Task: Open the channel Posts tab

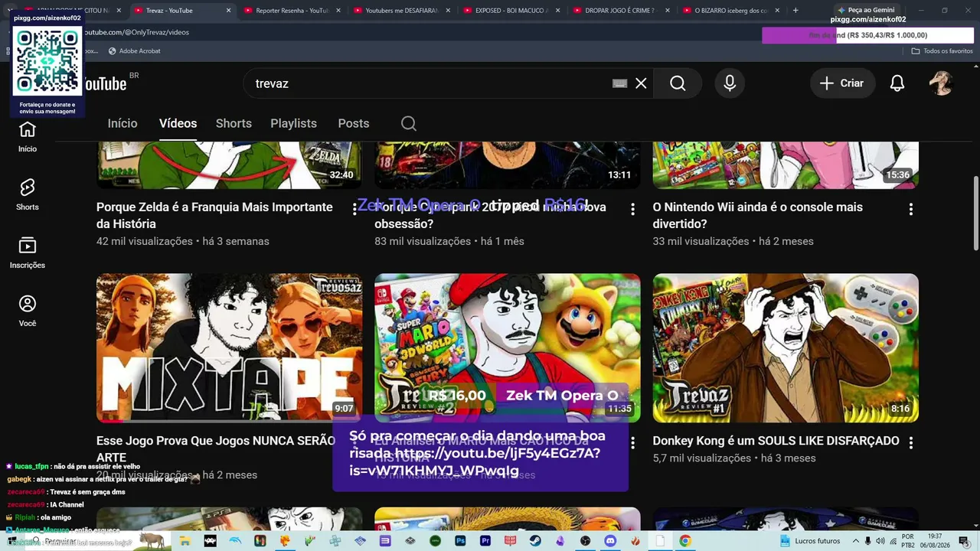Action: coord(354,123)
